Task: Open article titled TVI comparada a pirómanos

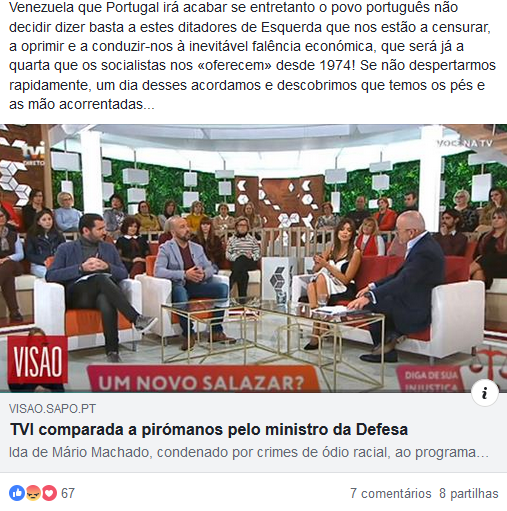Action: coord(209,429)
